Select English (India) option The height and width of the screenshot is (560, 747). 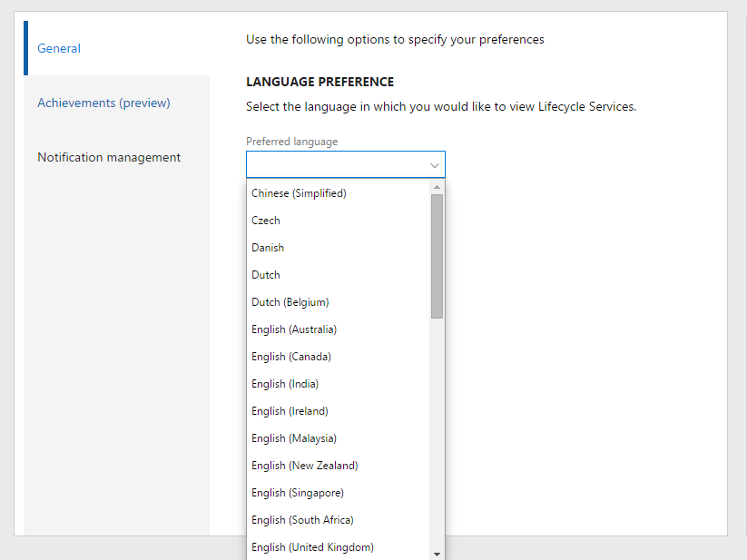click(285, 384)
